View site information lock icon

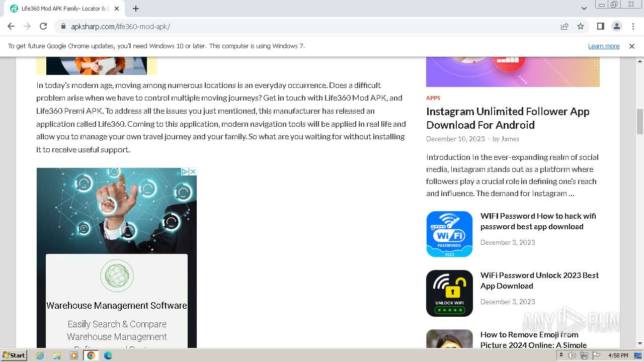tap(63, 26)
